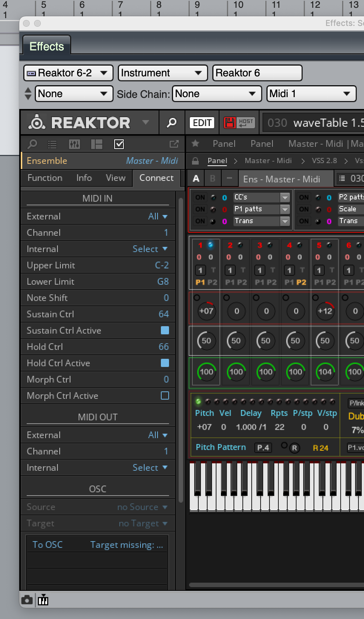The width and height of the screenshot is (364, 619).
Task: Click the search magnifier beside the Reaktor logo
Action: [172, 122]
